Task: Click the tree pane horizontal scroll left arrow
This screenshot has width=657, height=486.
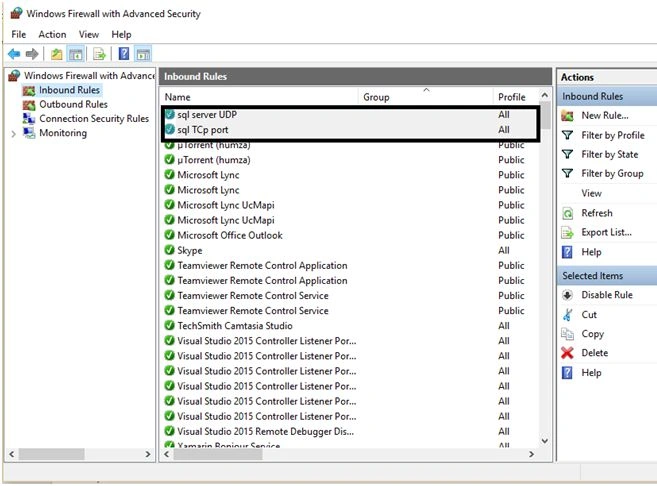Action: click(11, 454)
